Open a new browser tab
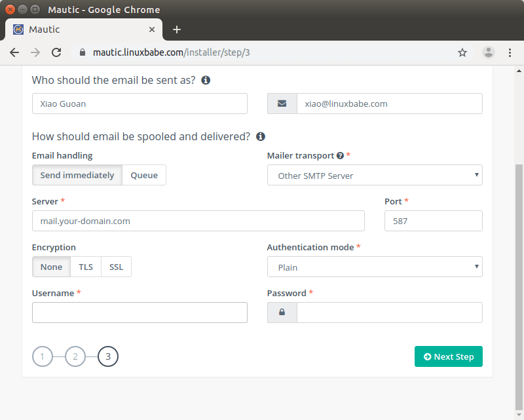The height and width of the screenshot is (420, 524). [177, 29]
